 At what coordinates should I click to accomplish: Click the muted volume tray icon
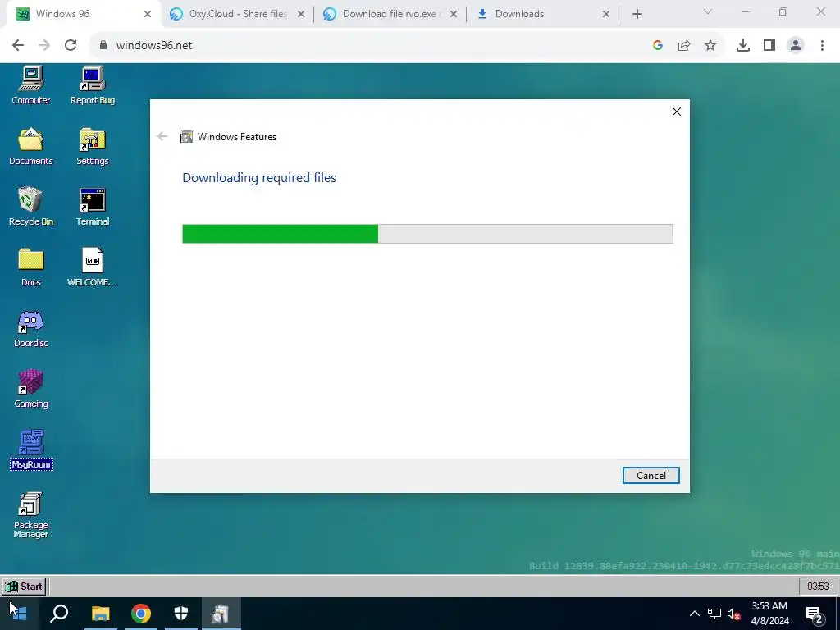[x=733, y=614]
